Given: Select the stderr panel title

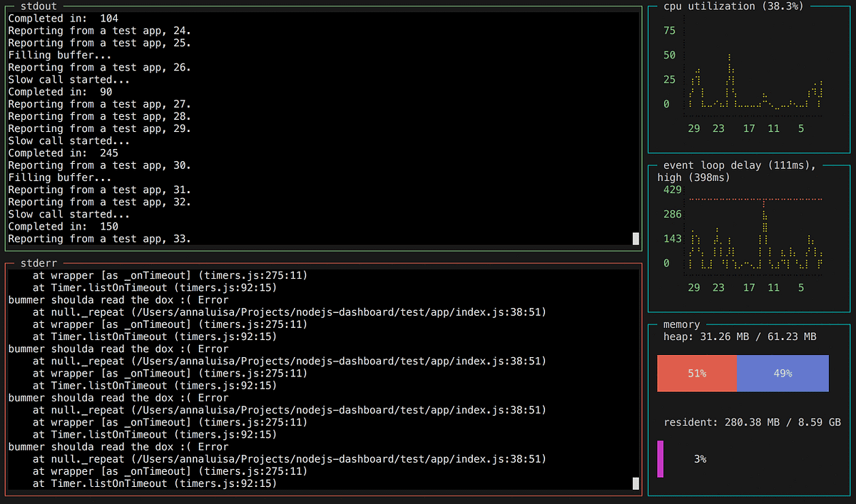Looking at the screenshot, I should click(38, 262).
